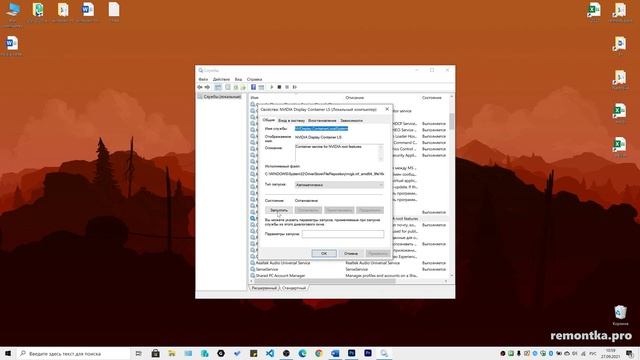
Task: Click OK in the properties dialog
Action: 324,253
